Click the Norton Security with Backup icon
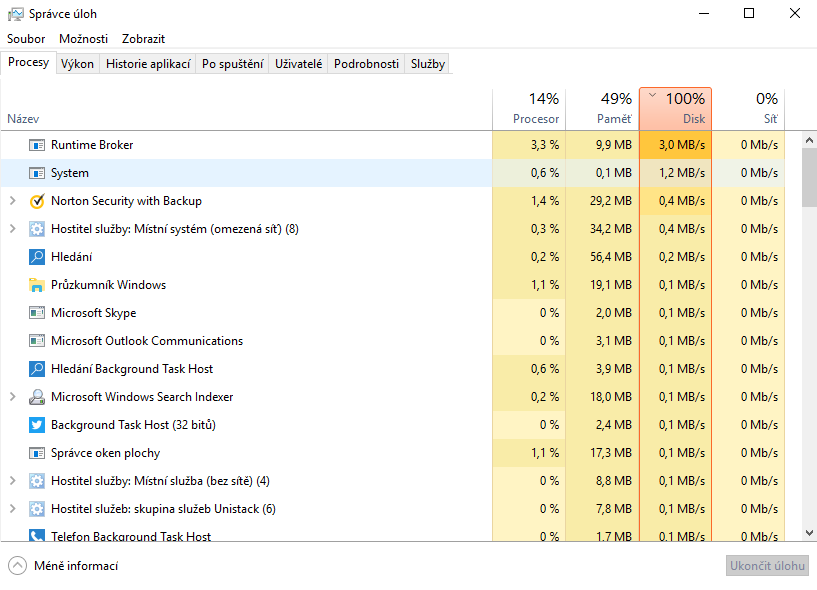The height and width of the screenshot is (590, 817). (37, 201)
